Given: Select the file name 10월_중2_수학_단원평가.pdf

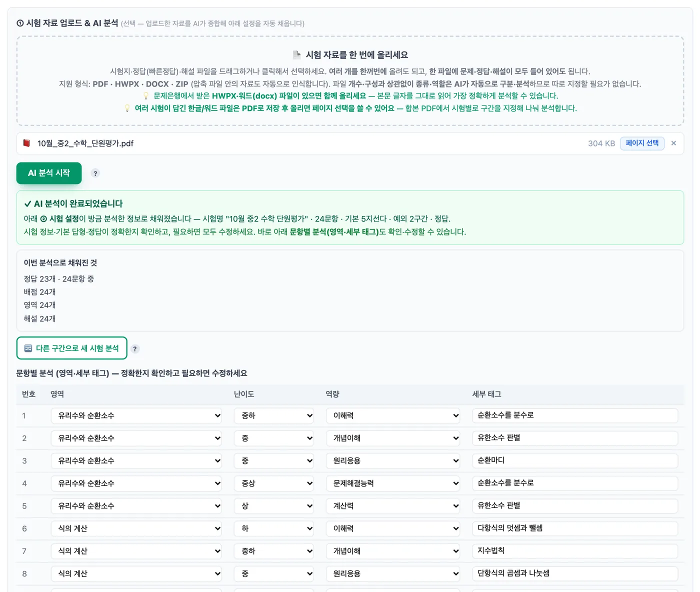Looking at the screenshot, I should point(85,143).
